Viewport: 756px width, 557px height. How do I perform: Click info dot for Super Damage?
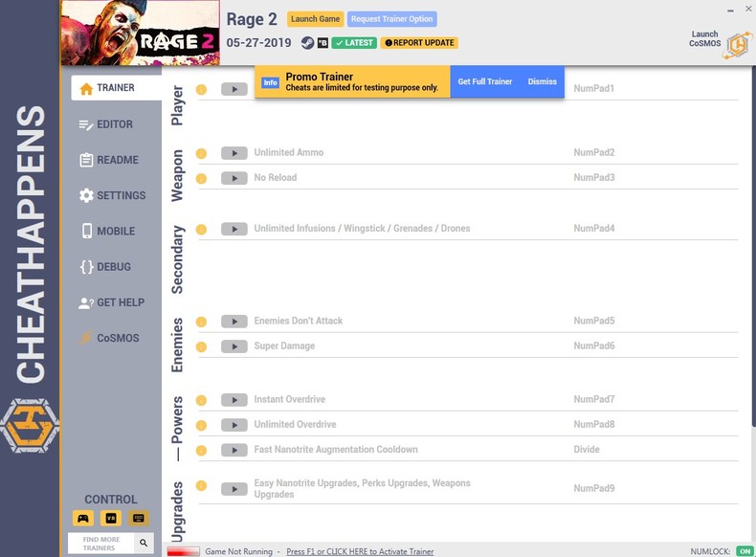pyautogui.click(x=201, y=346)
